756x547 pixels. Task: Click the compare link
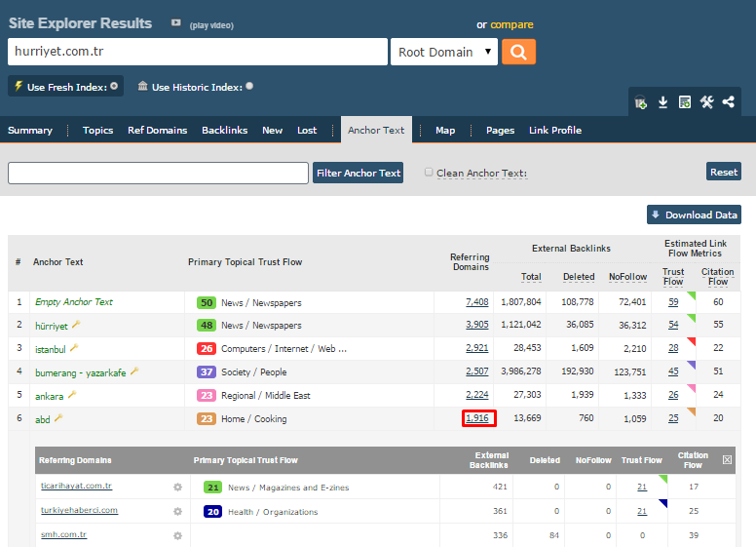point(511,24)
